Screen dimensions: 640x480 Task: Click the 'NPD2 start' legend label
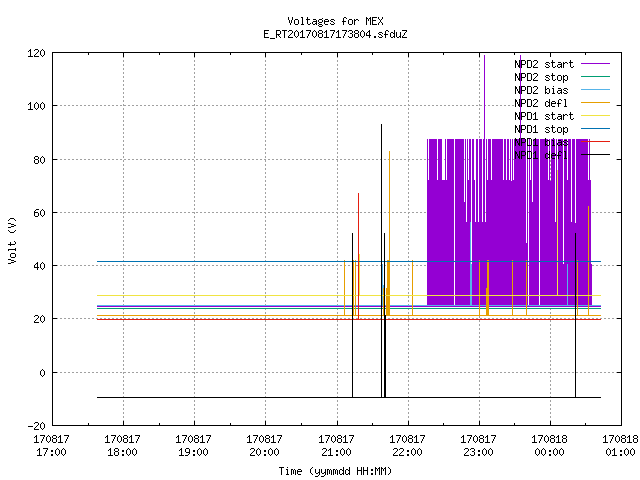click(544, 64)
